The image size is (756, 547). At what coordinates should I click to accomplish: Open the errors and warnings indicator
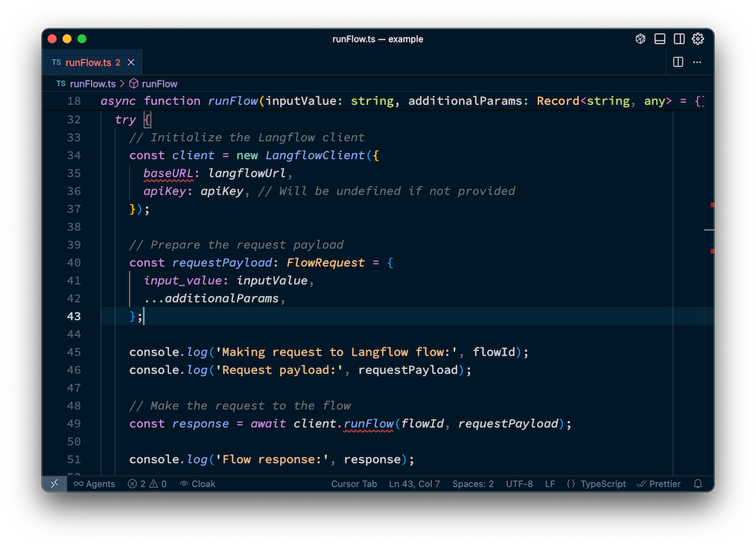(x=147, y=484)
